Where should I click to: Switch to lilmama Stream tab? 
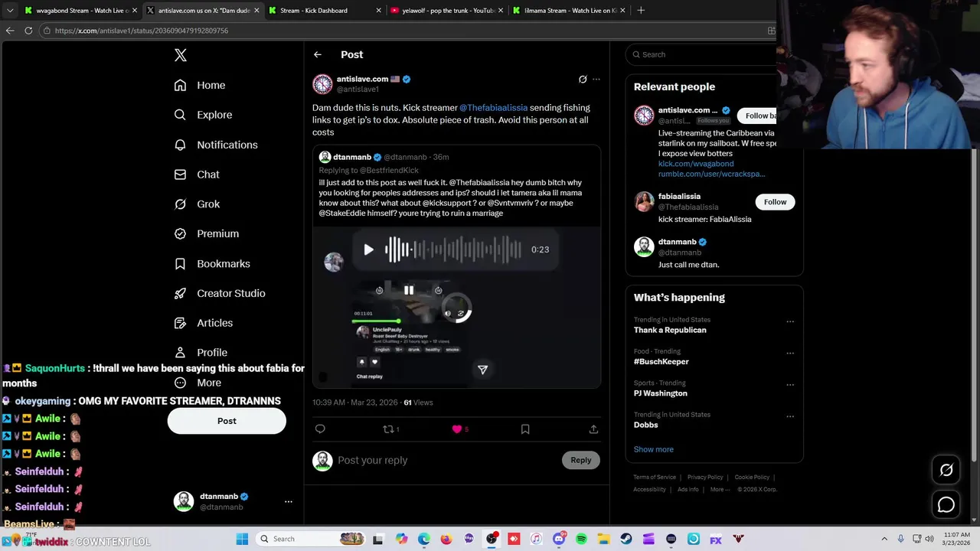tap(569, 10)
